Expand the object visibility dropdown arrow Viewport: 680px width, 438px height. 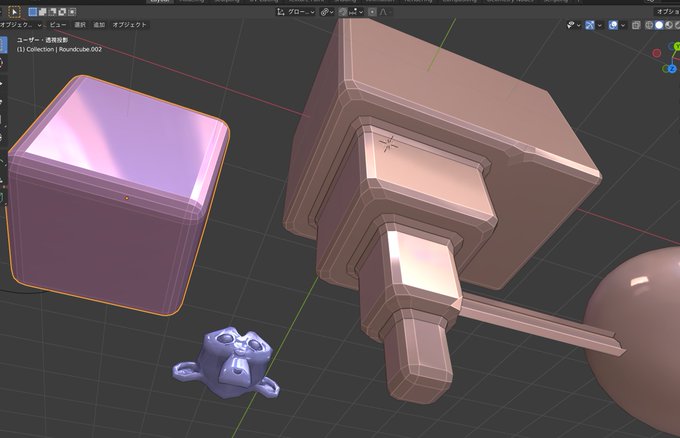(579, 26)
